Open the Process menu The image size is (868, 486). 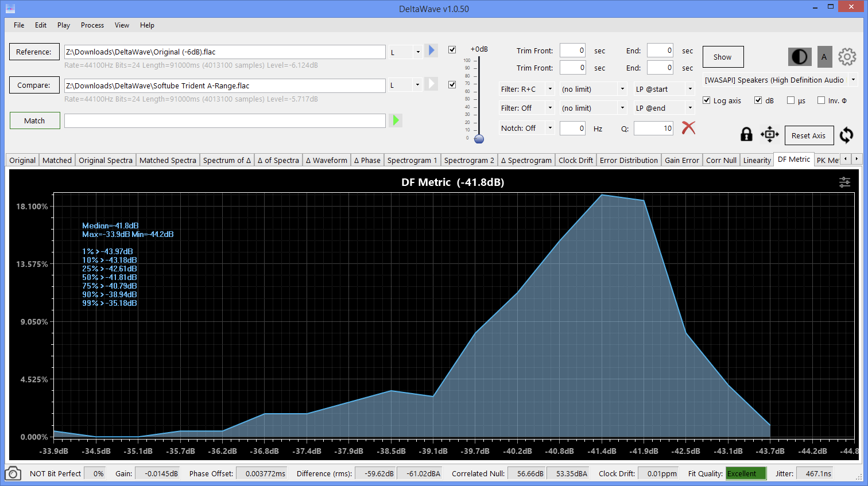tap(92, 25)
